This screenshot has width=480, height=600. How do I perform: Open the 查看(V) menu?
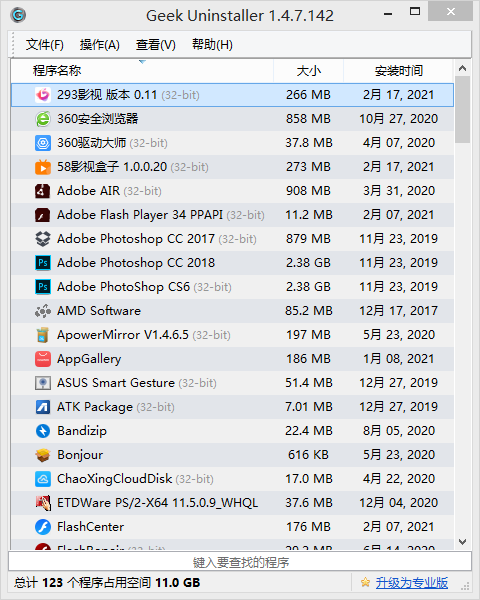point(155,45)
